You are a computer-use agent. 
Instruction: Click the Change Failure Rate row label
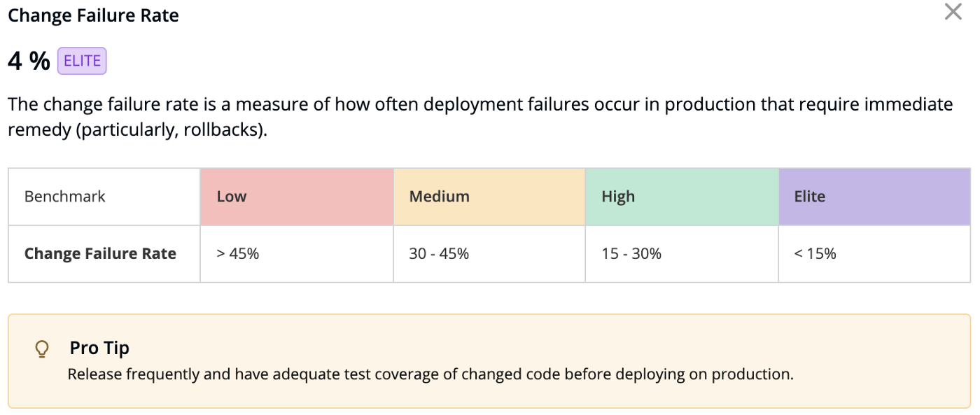100,253
